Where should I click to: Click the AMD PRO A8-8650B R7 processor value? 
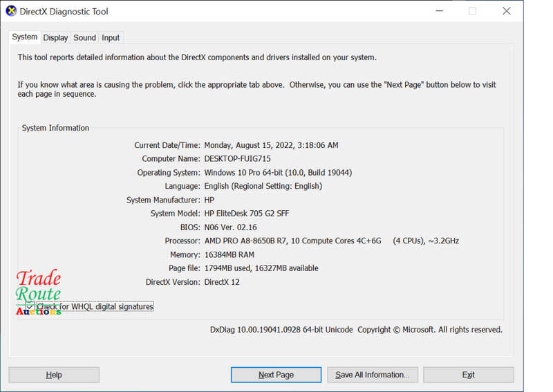332,241
